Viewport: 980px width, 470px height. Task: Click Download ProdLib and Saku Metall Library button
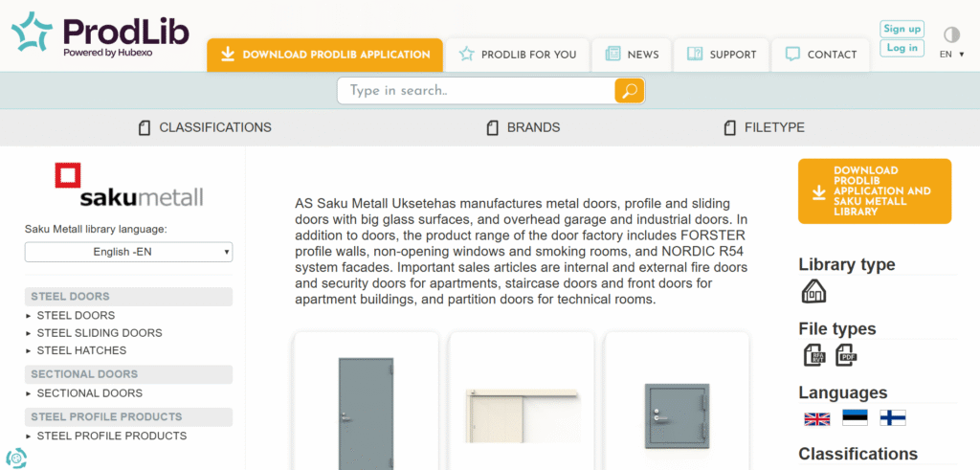coord(875,191)
